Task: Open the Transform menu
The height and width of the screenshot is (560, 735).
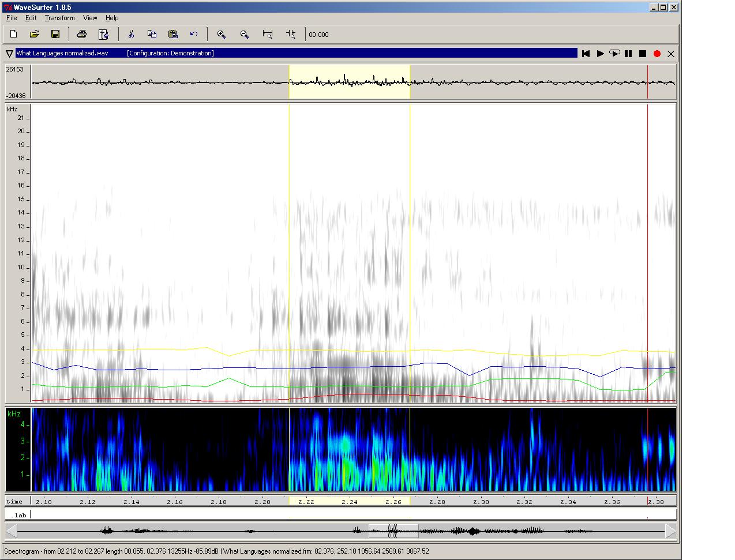Action: click(59, 18)
